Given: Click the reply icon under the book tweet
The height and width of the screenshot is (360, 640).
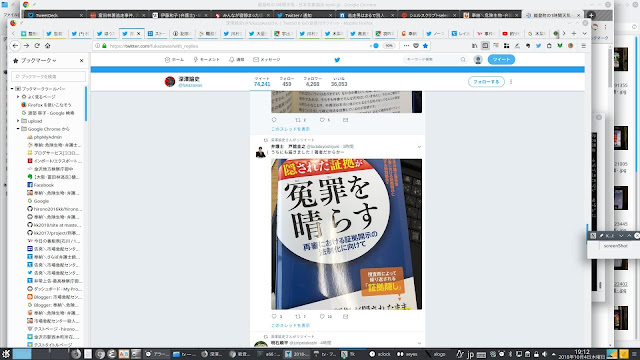Looking at the screenshot, I should (x=274, y=316).
